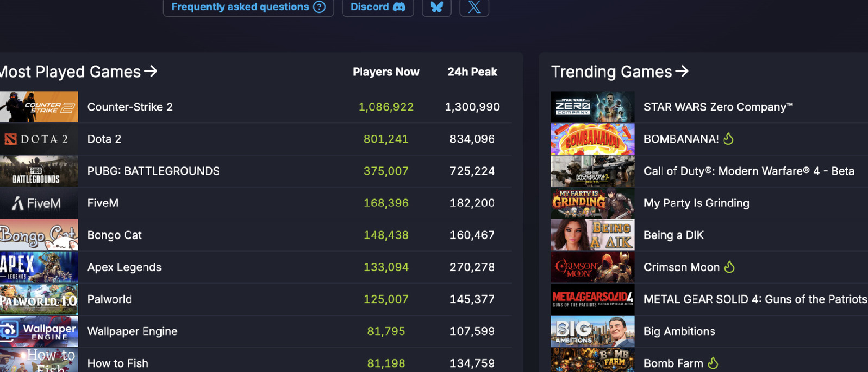Click the Modern Warfare 4 Beta thumbnail
Viewport: 868px width, 372px height.
[592, 171]
